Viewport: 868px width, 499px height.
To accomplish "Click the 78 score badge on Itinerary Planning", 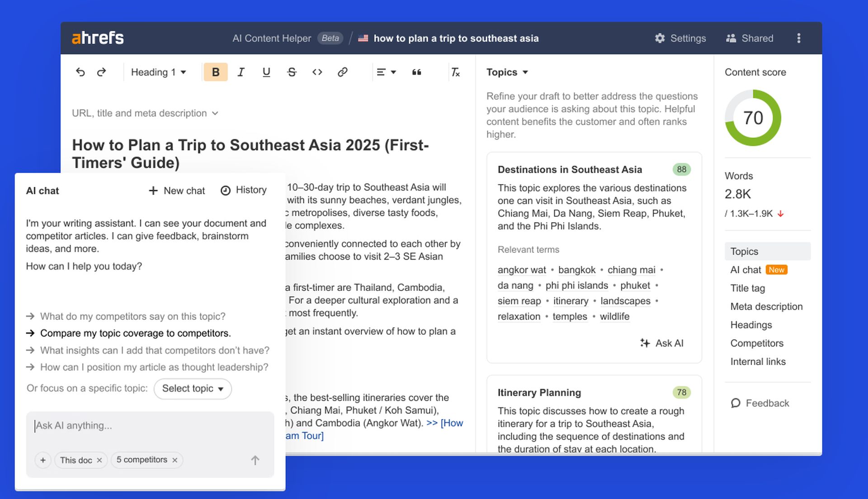I will [x=681, y=393].
